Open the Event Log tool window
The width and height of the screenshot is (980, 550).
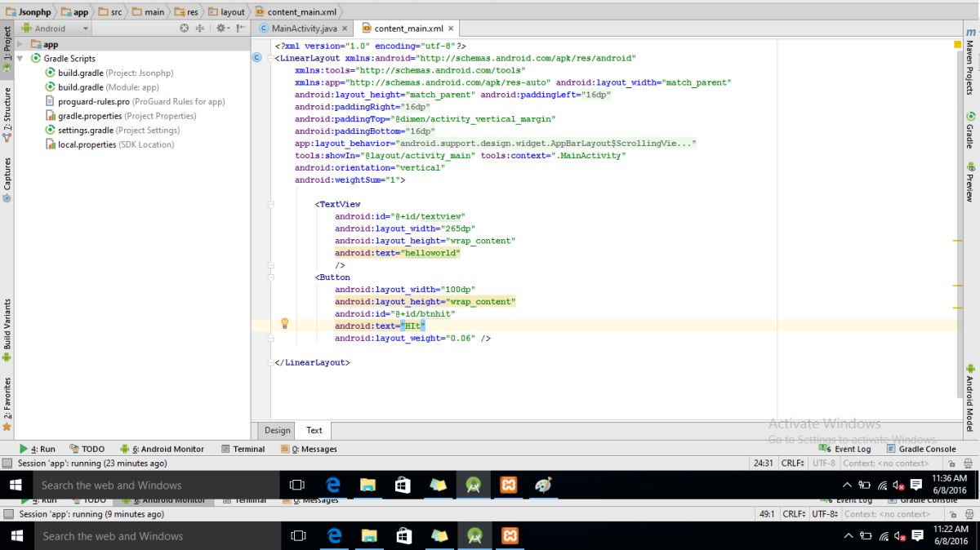[846, 449]
